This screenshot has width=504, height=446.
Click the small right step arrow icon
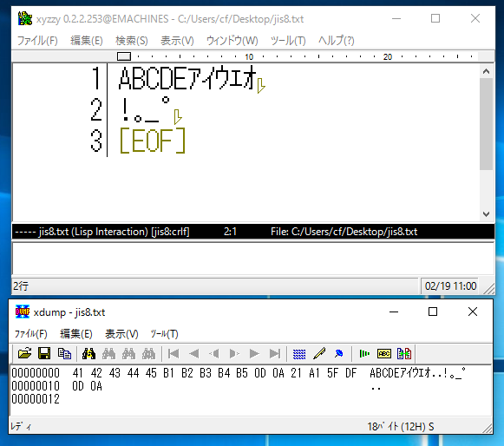click(234, 354)
